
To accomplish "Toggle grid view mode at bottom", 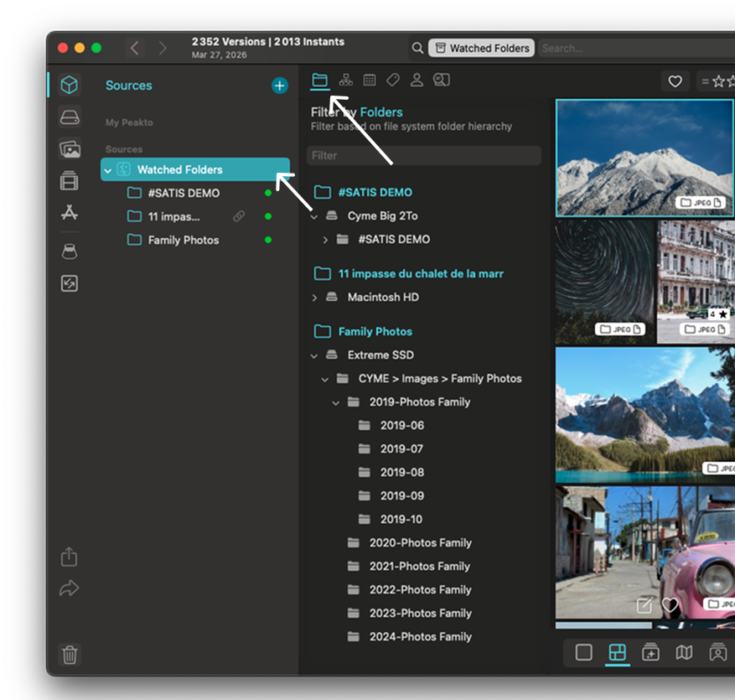I will point(618,652).
